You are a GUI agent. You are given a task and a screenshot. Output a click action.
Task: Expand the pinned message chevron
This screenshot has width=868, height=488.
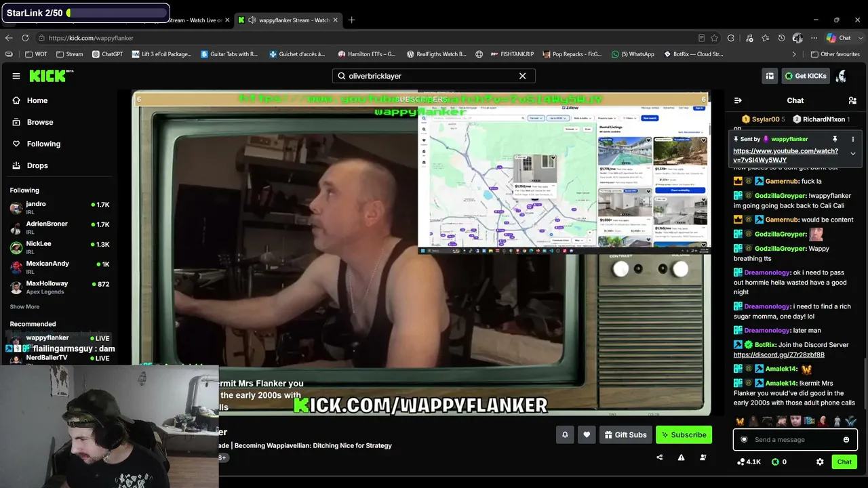coord(852,154)
